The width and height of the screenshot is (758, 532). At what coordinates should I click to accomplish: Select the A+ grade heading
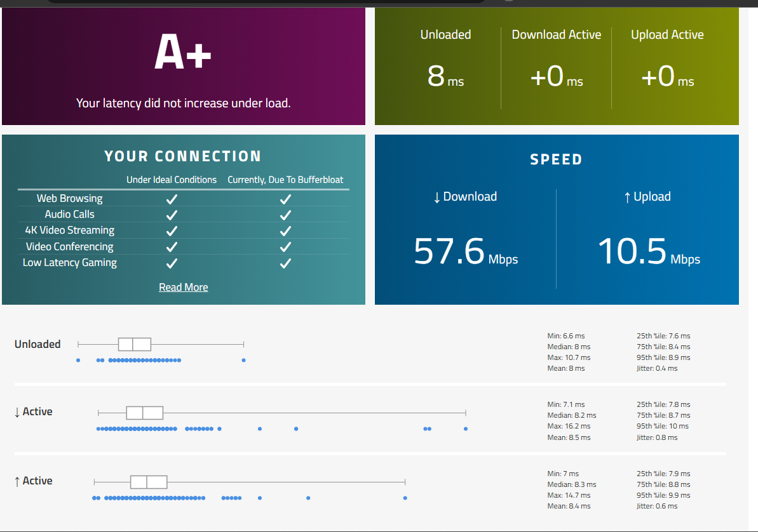[183, 53]
